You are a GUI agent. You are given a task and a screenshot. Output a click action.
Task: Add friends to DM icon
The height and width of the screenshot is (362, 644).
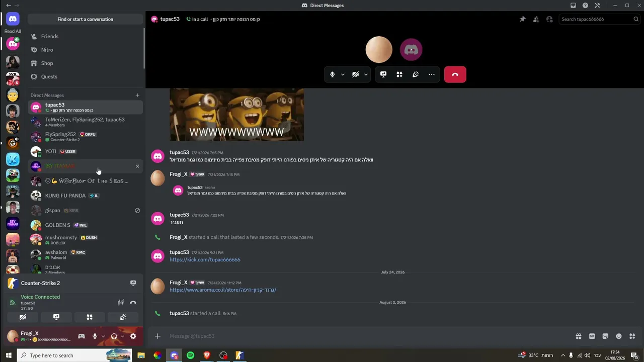(x=536, y=19)
